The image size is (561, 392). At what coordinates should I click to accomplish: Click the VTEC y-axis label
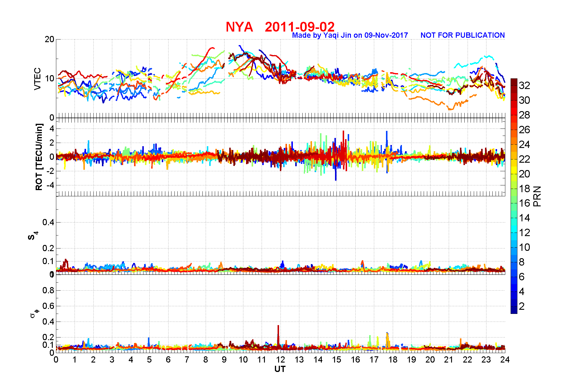click(x=37, y=79)
